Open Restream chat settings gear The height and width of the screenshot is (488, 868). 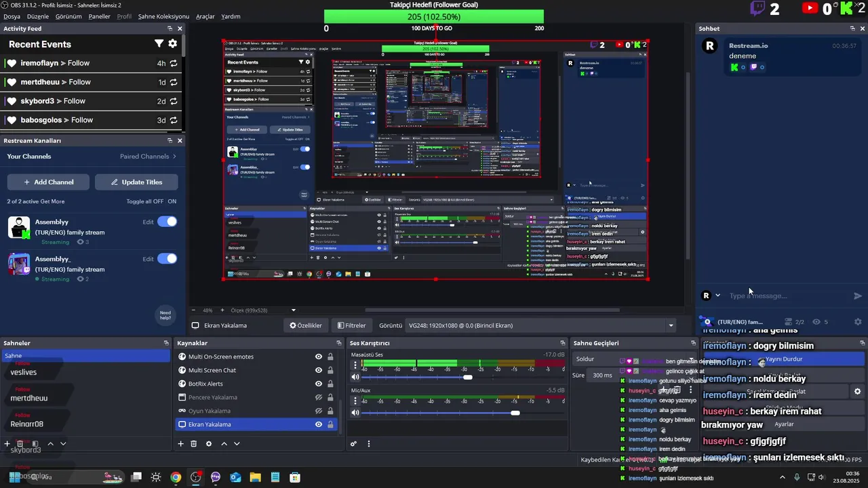tap(858, 322)
